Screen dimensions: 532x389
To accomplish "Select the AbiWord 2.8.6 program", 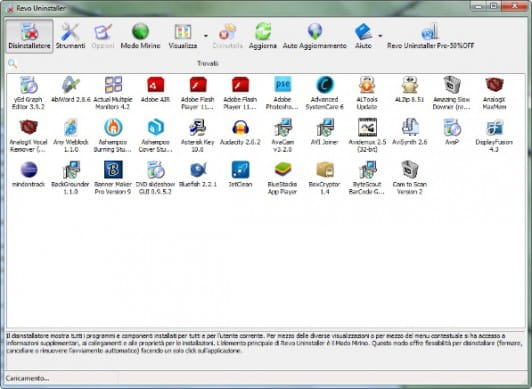I will click(71, 90).
